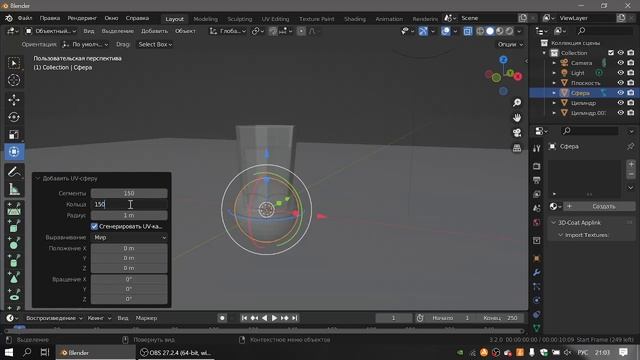
Task: Hide the Плоскость object in viewport
Action: point(621,83)
